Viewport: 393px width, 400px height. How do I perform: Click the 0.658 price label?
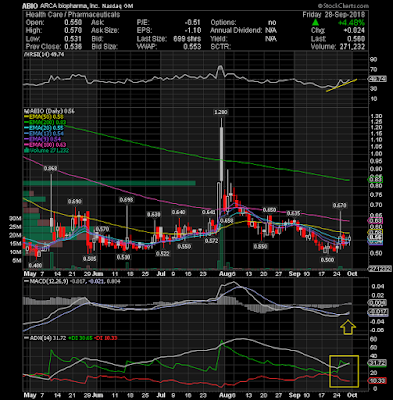(x=226, y=221)
